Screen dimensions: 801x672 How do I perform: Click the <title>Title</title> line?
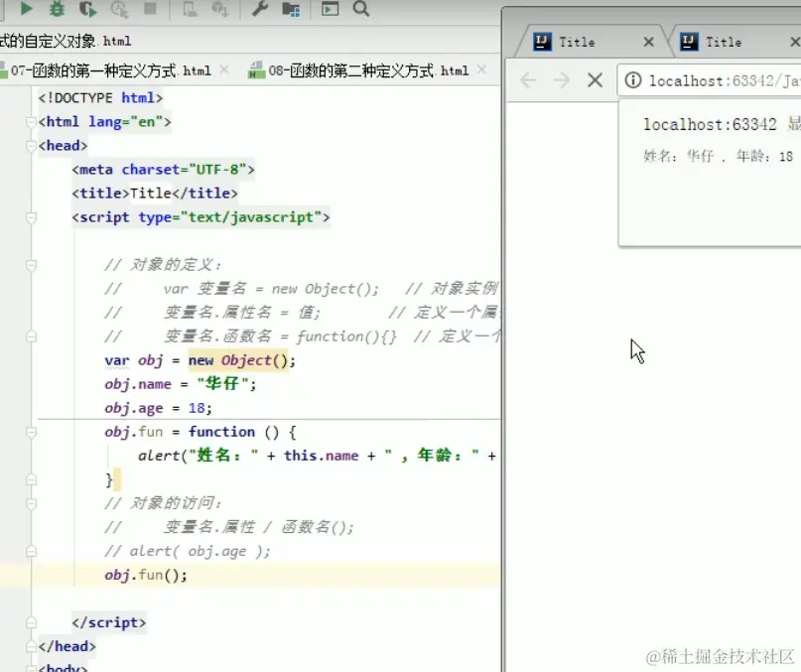(x=155, y=194)
